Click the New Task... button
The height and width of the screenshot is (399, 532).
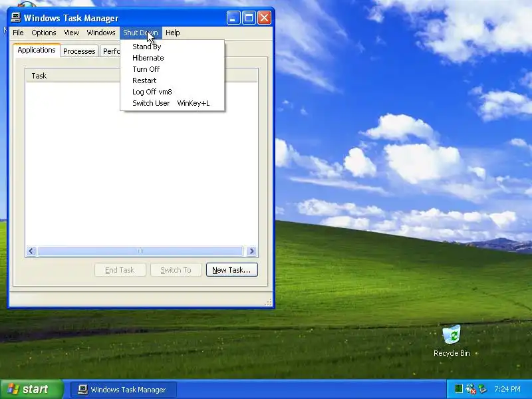point(231,270)
